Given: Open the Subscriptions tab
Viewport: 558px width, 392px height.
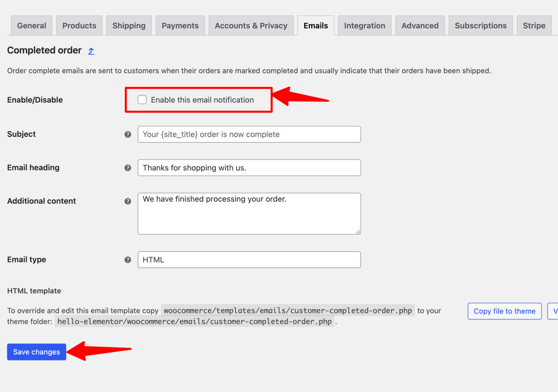Looking at the screenshot, I should [x=480, y=25].
